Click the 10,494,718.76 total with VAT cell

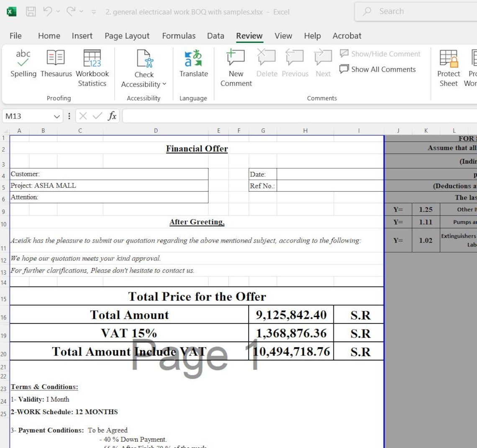291,352
